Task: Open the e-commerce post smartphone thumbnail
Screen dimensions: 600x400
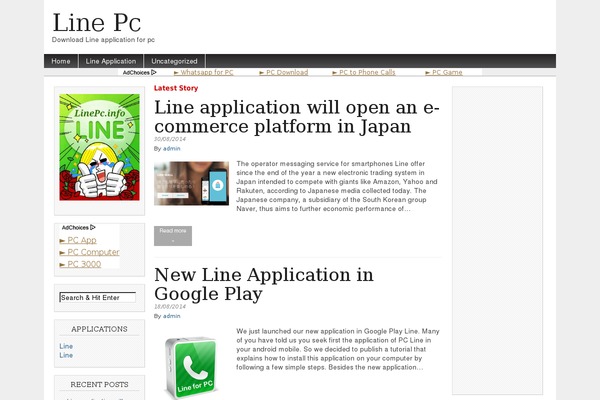Action: (191, 183)
